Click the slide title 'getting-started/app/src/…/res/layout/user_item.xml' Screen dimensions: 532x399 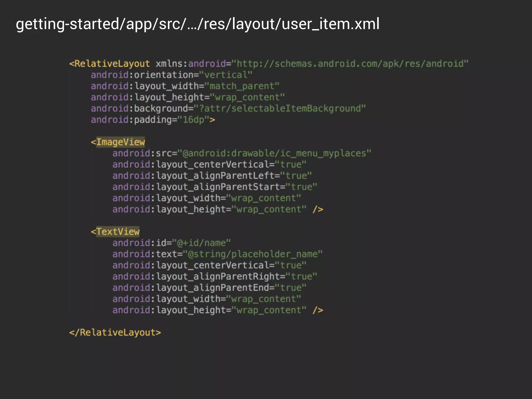pos(198,24)
